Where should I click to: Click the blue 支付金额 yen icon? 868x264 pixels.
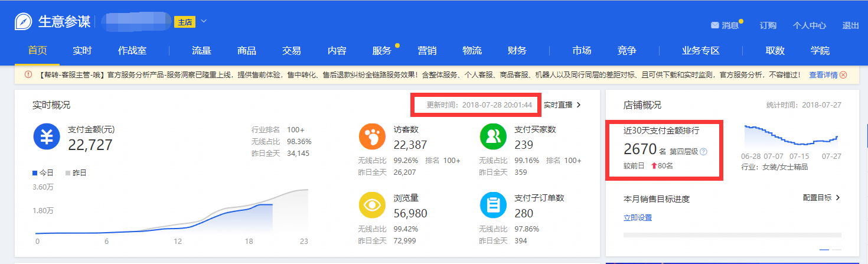pyautogui.click(x=47, y=137)
